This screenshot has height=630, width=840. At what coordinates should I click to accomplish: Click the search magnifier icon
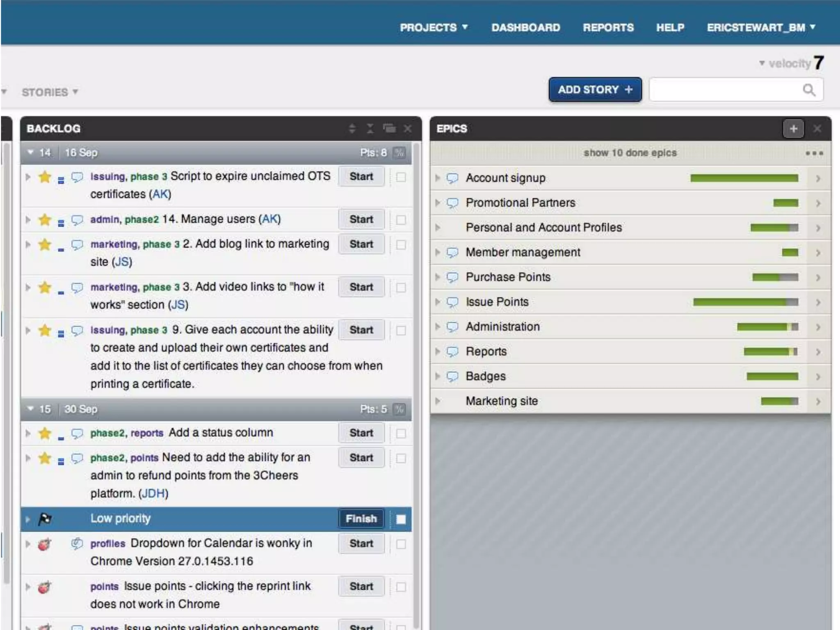[x=808, y=90]
